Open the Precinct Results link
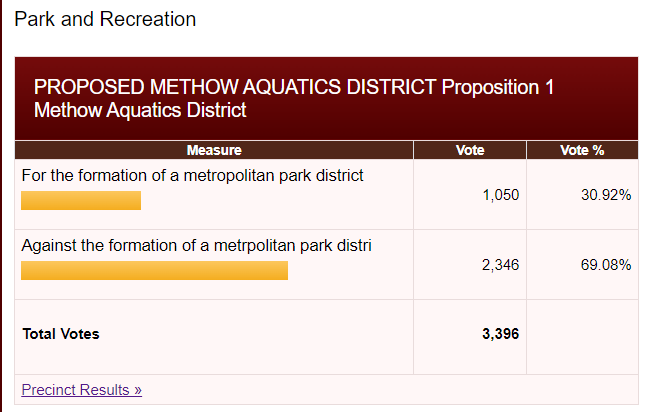The width and height of the screenshot is (662, 412). [x=81, y=389]
